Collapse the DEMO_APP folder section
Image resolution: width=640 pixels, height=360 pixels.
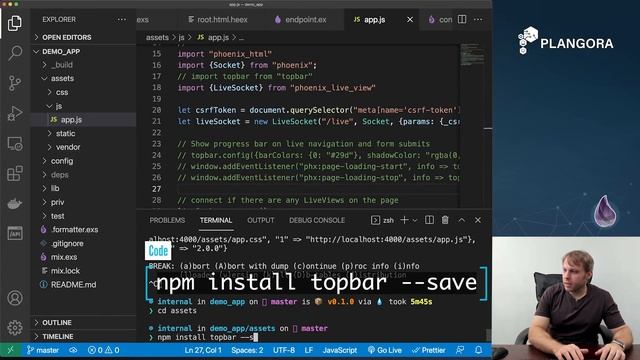(x=84, y=51)
